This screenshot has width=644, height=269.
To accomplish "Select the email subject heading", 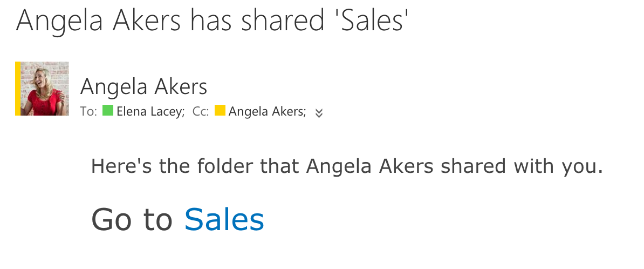I will click(213, 21).
